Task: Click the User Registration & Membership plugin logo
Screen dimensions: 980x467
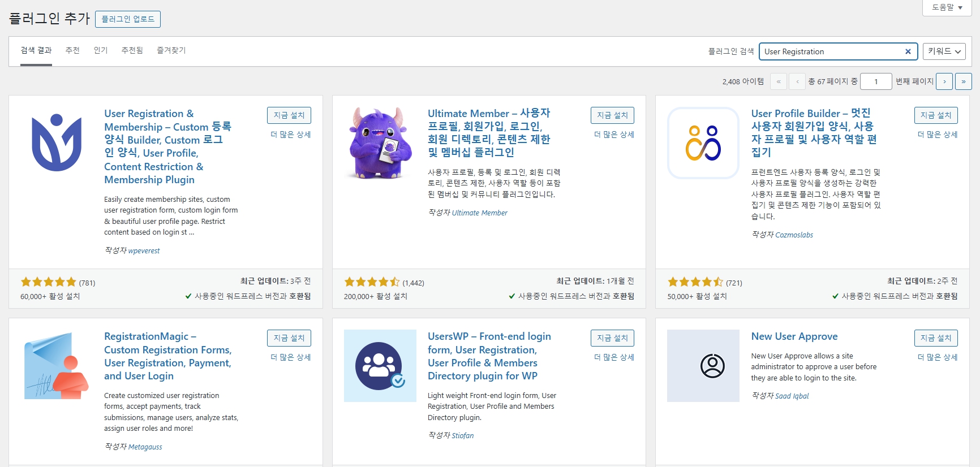Action: [x=57, y=143]
